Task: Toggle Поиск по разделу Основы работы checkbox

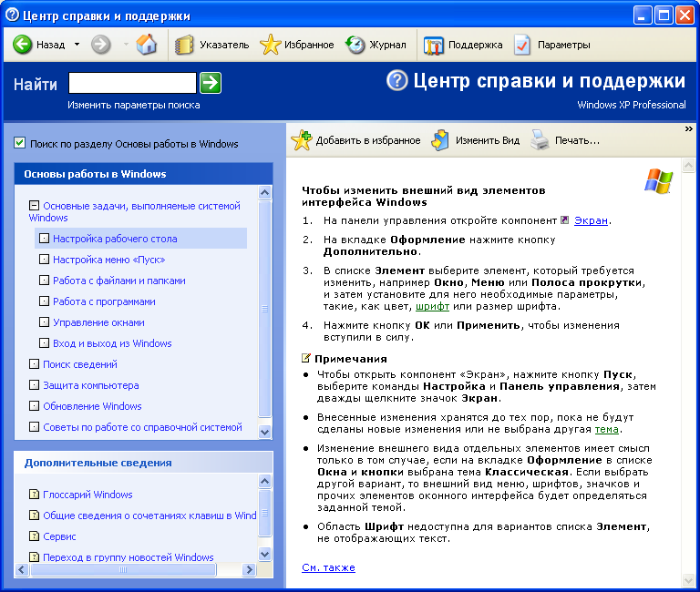Action: [x=19, y=143]
